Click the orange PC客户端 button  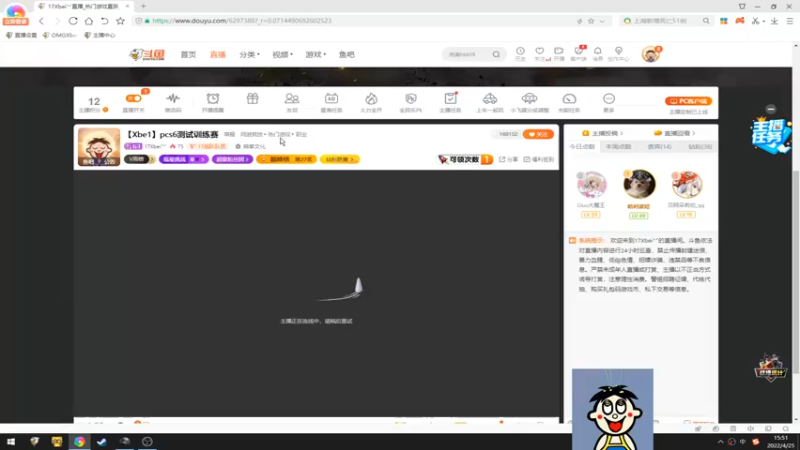[x=688, y=101]
